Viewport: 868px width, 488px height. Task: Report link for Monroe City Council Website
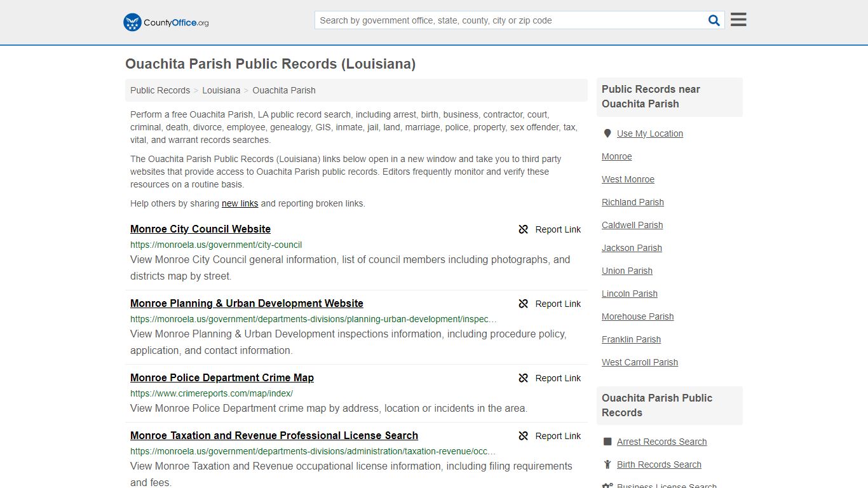point(550,229)
